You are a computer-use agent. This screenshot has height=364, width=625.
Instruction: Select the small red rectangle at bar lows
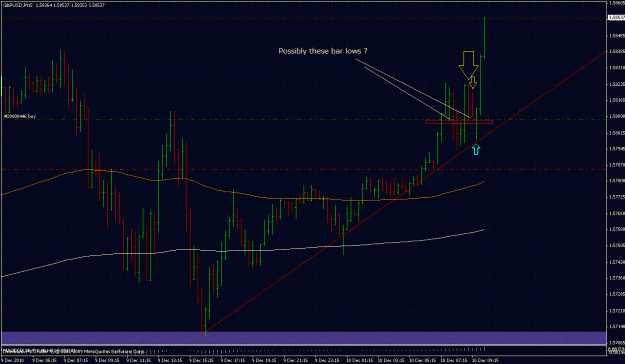tap(459, 122)
